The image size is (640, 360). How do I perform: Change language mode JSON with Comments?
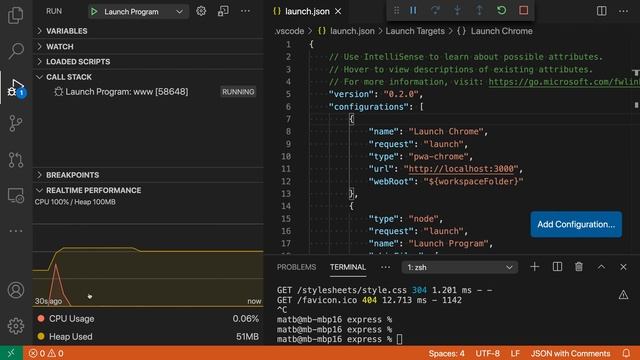570,353
